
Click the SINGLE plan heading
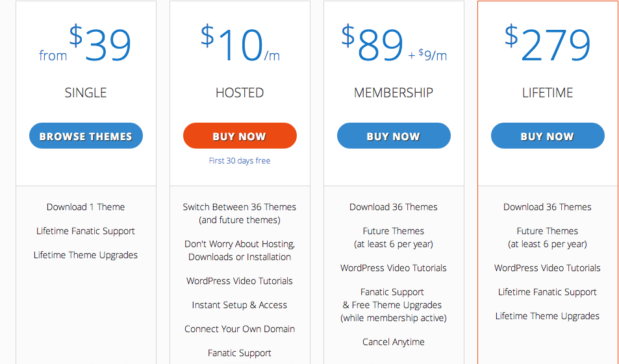pyautogui.click(x=86, y=93)
